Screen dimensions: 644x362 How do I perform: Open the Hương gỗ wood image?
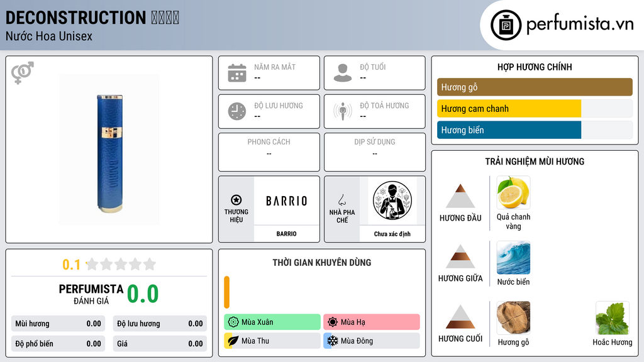513,317
